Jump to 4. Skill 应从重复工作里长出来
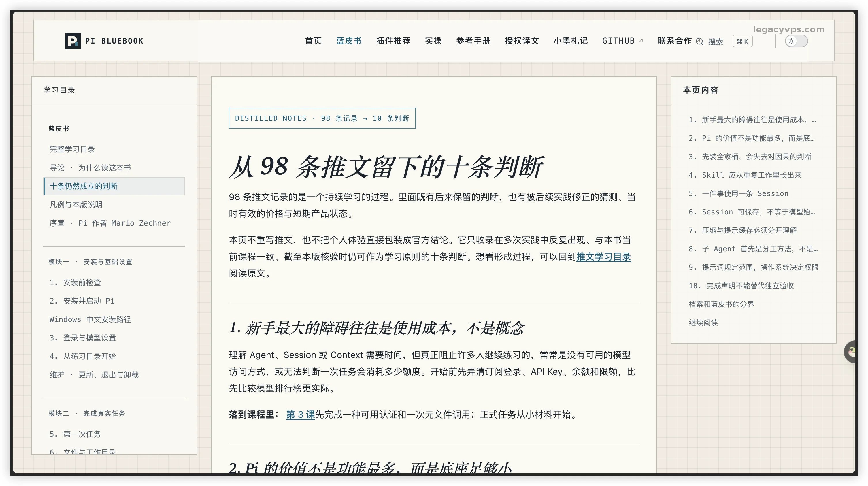The height and width of the screenshot is (486, 868). pyautogui.click(x=745, y=175)
